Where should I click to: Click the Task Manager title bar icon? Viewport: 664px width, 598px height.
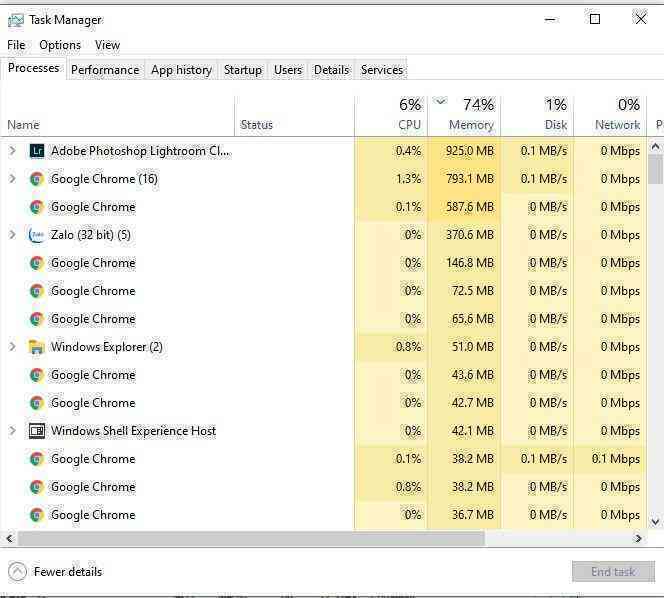[x=16, y=21]
